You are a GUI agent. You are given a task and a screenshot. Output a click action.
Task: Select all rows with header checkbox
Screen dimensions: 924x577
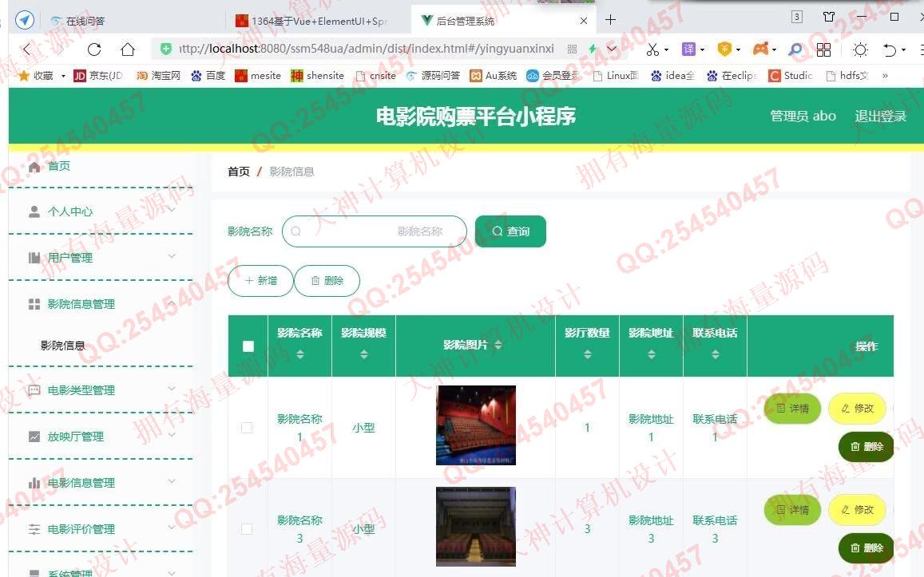tap(248, 346)
